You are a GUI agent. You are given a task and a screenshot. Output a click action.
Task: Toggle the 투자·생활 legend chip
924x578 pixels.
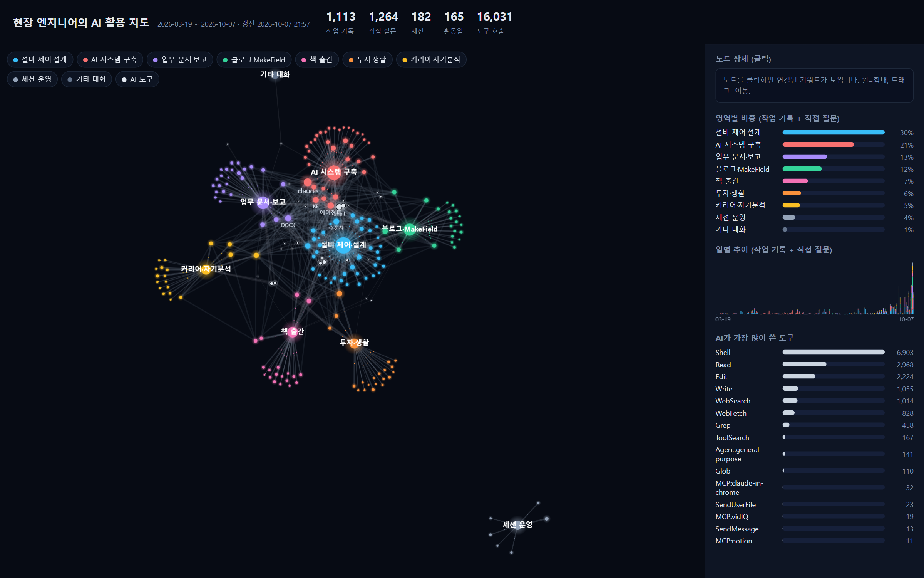[x=368, y=60]
